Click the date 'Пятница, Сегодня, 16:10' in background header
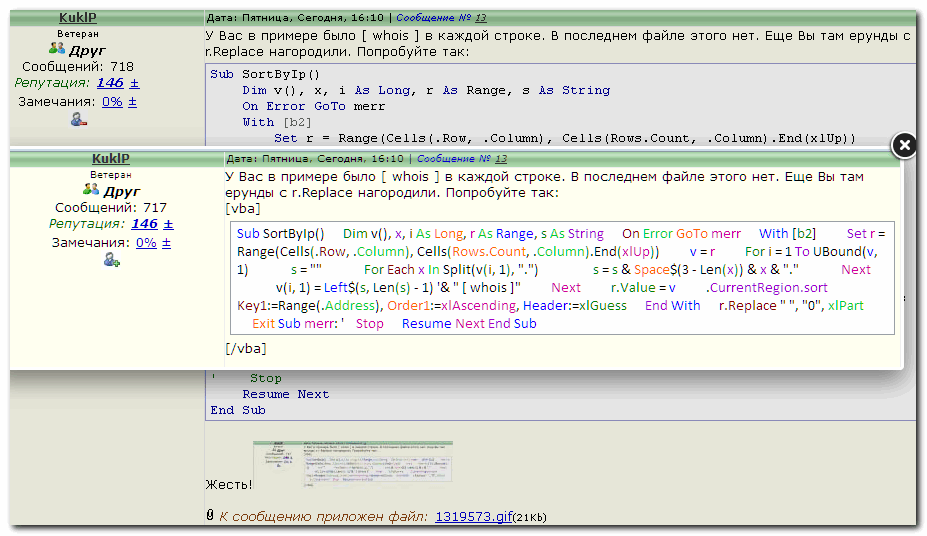 coord(313,18)
